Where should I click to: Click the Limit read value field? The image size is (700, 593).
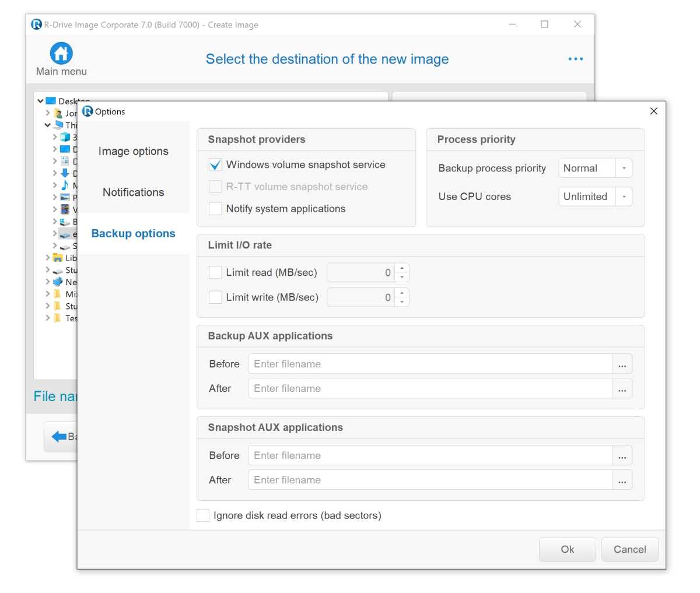tap(361, 272)
